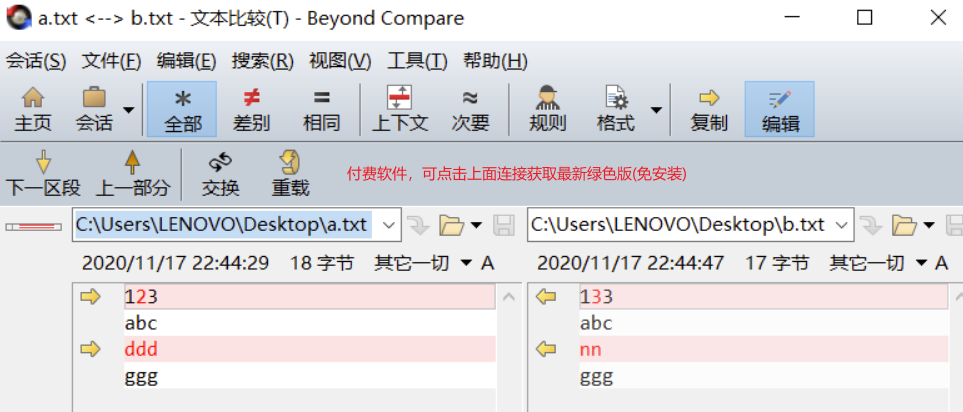The height and width of the screenshot is (412, 963).
Task: Click left pane open-file arrow icon
Action: coord(419,225)
